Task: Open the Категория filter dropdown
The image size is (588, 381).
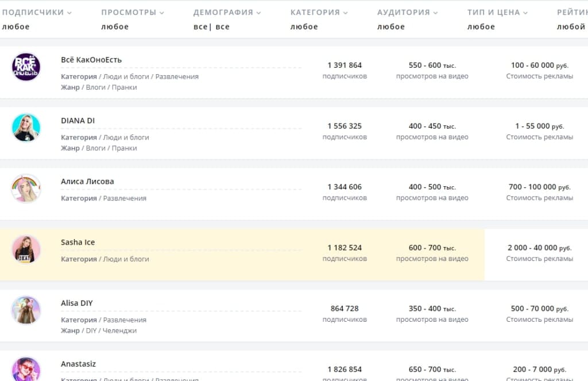Action: [319, 12]
